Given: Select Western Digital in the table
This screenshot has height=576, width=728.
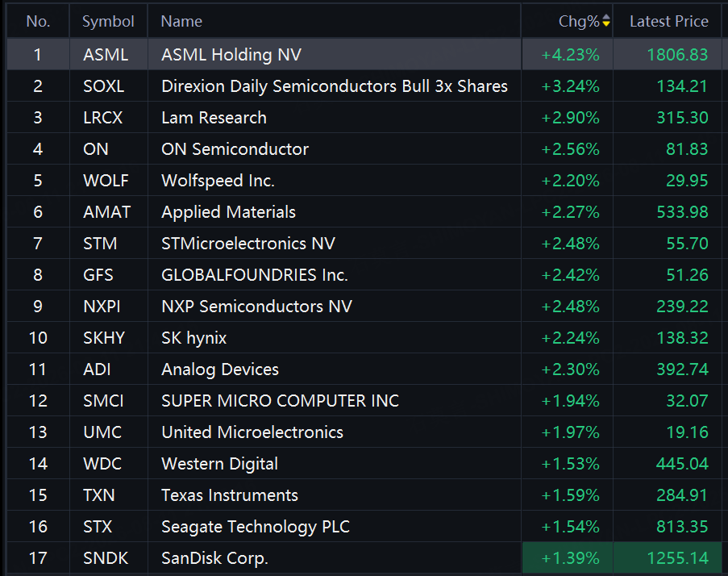Looking at the screenshot, I should pos(219,464).
